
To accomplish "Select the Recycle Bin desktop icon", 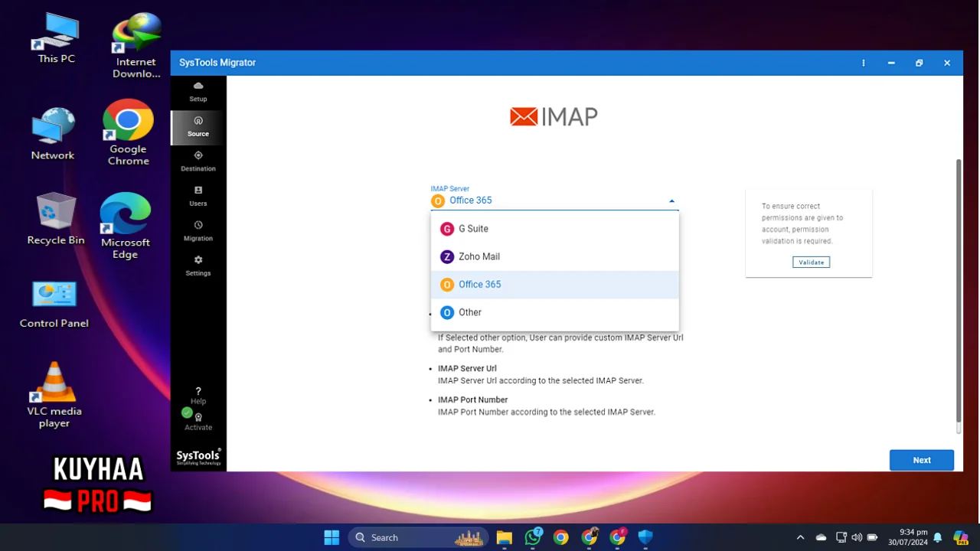I will point(56,219).
